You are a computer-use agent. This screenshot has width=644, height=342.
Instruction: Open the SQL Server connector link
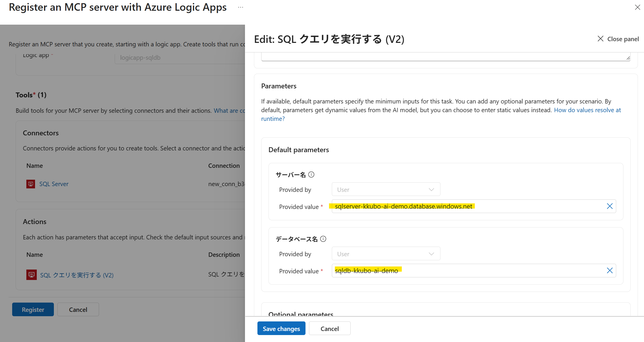pos(54,184)
